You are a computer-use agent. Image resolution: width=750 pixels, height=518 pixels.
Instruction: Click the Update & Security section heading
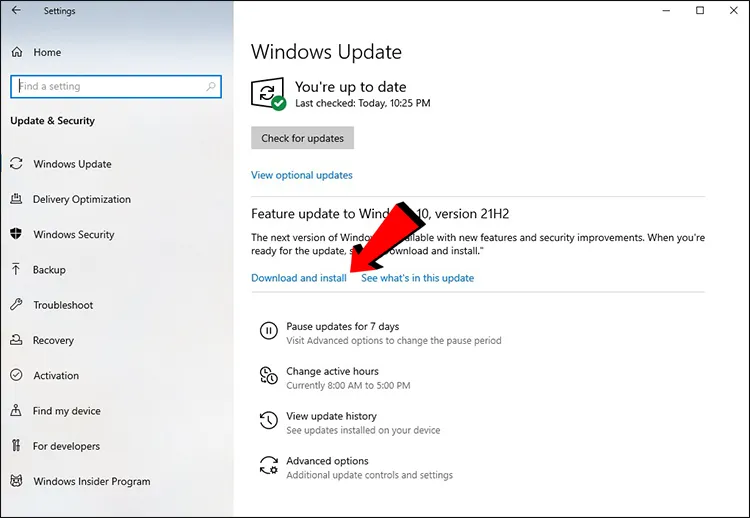pyautogui.click(x=53, y=121)
